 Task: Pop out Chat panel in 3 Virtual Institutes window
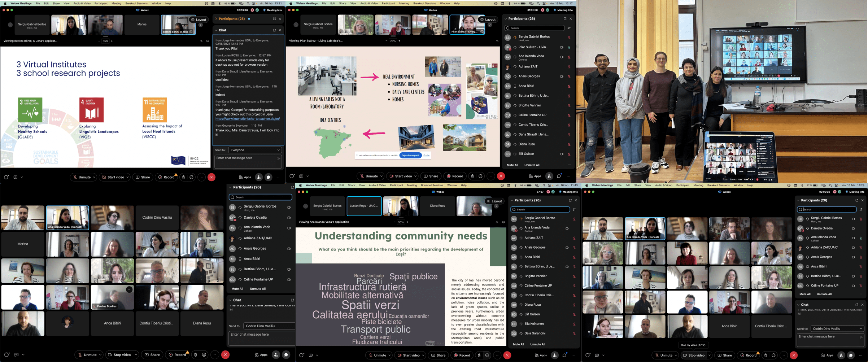pyautogui.click(x=274, y=30)
